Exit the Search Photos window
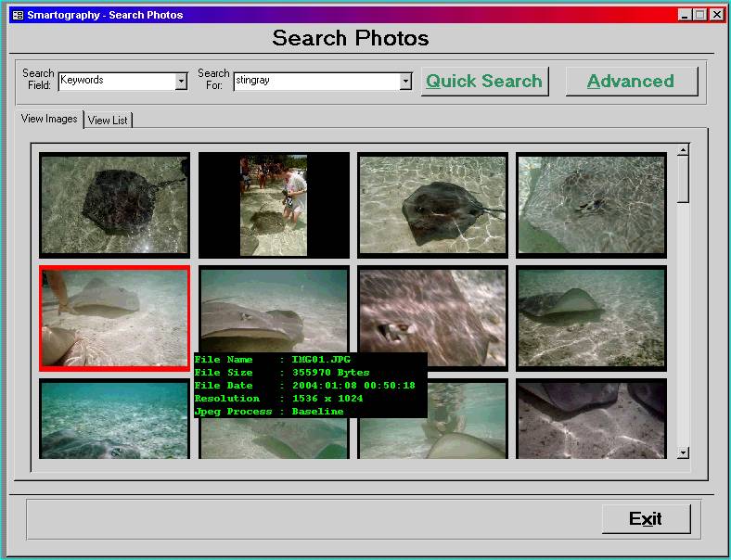Screen dimensions: 731x560 click(646, 518)
